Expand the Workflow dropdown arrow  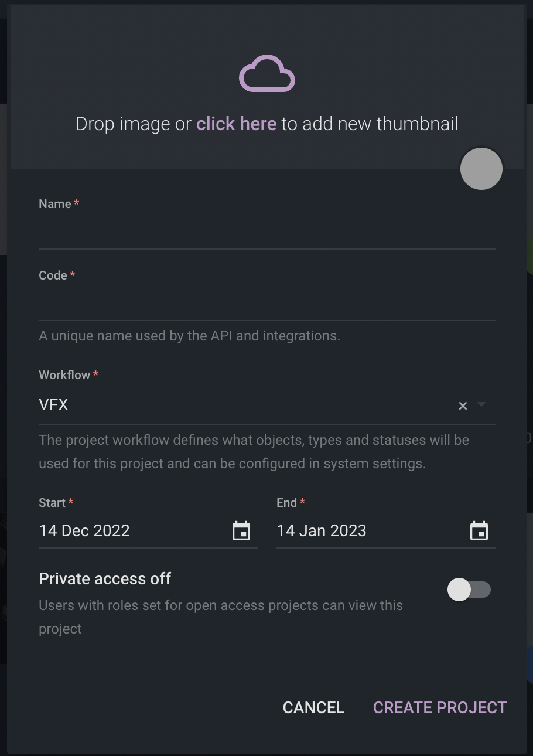481,404
